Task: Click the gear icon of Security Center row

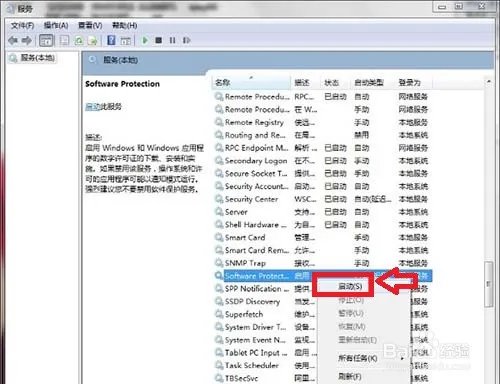Action: pyautogui.click(x=219, y=199)
